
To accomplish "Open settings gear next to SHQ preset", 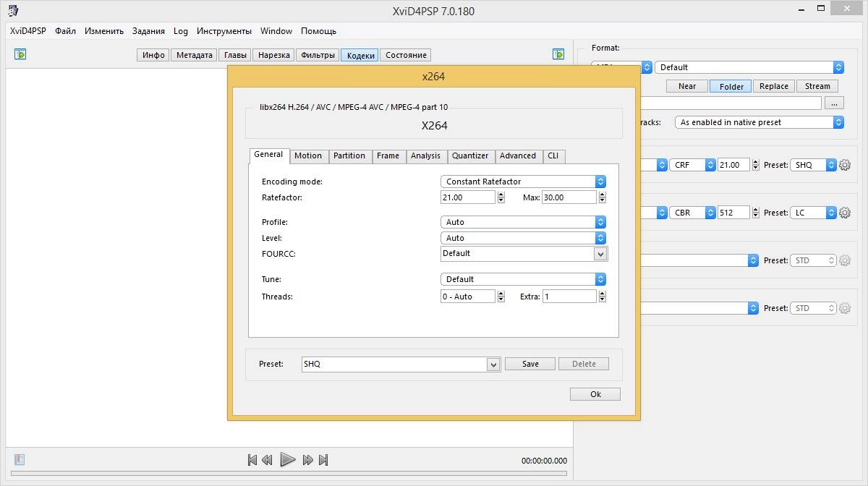I will (x=844, y=165).
